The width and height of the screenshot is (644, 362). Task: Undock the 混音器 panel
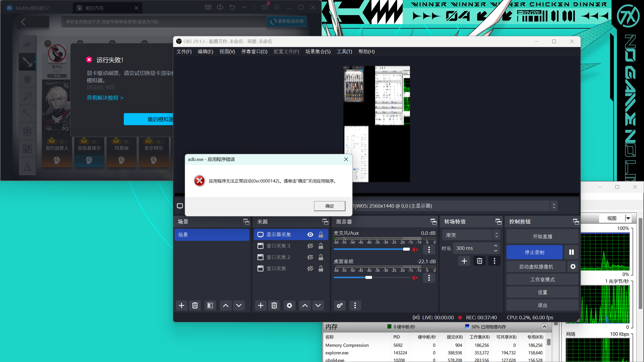433,221
